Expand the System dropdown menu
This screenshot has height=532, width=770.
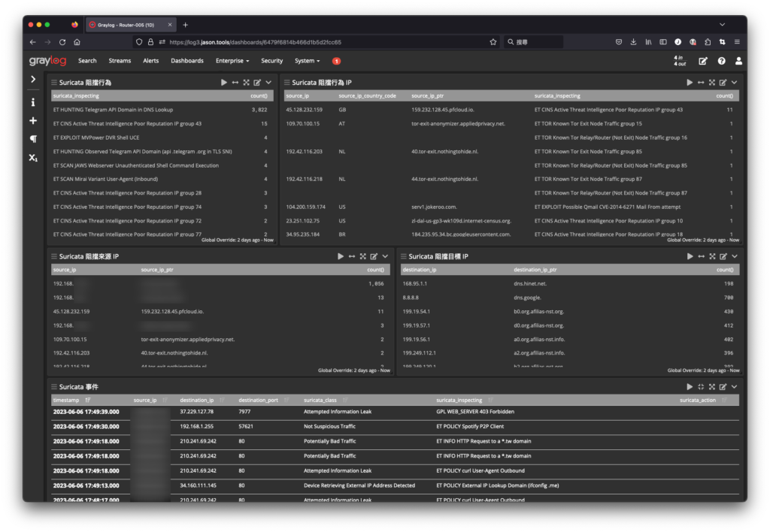pyautogui.click(x=307, y=61)
